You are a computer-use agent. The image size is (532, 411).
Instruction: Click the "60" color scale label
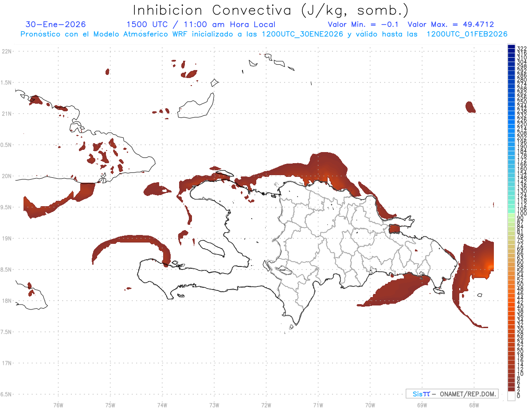(x=520, y=262)
